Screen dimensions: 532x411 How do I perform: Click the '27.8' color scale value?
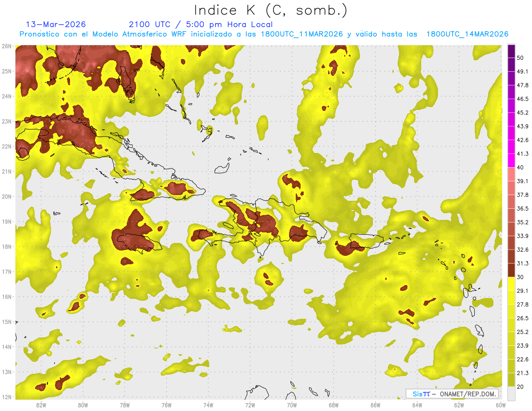click(523, 305)
